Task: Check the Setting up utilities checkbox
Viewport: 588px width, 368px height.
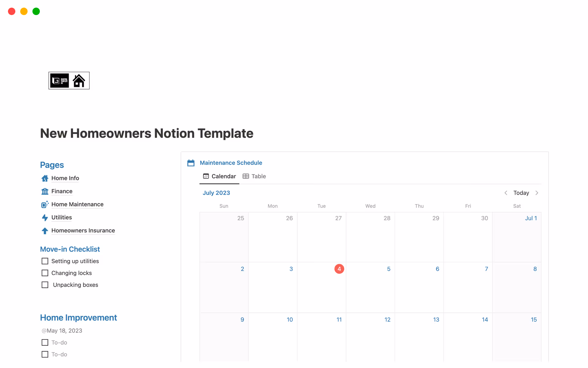Action: click(x=45, y=261)
